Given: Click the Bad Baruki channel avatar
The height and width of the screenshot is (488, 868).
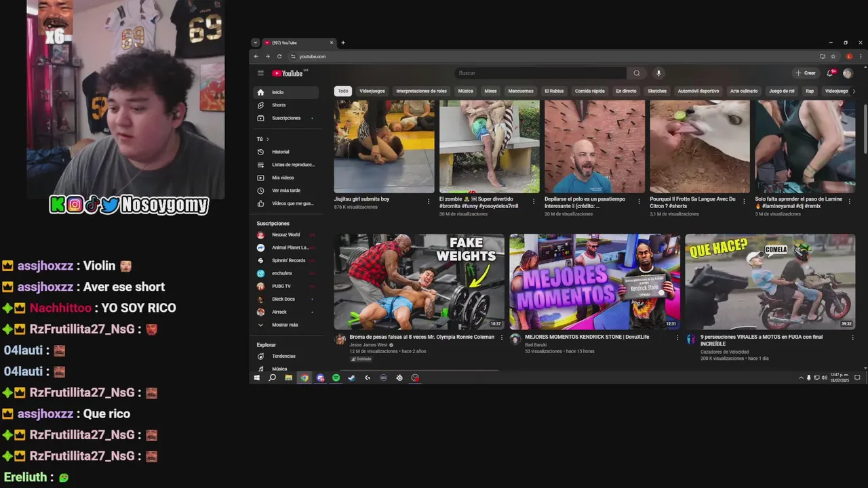Looking at the screenshot, I should click(515, 340).
